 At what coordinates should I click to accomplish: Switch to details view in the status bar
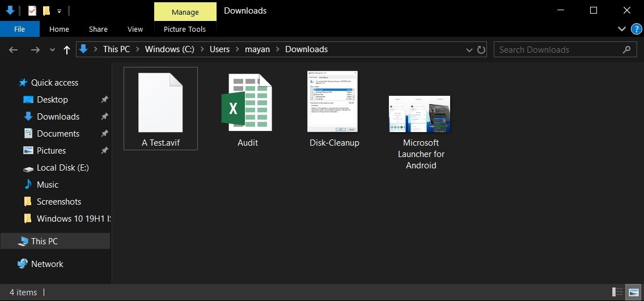[617, 292]
